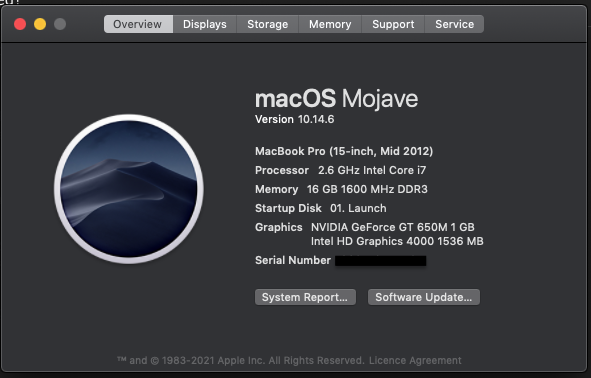Click the macOS Mojave desert logo

click(x=129, y=189)
